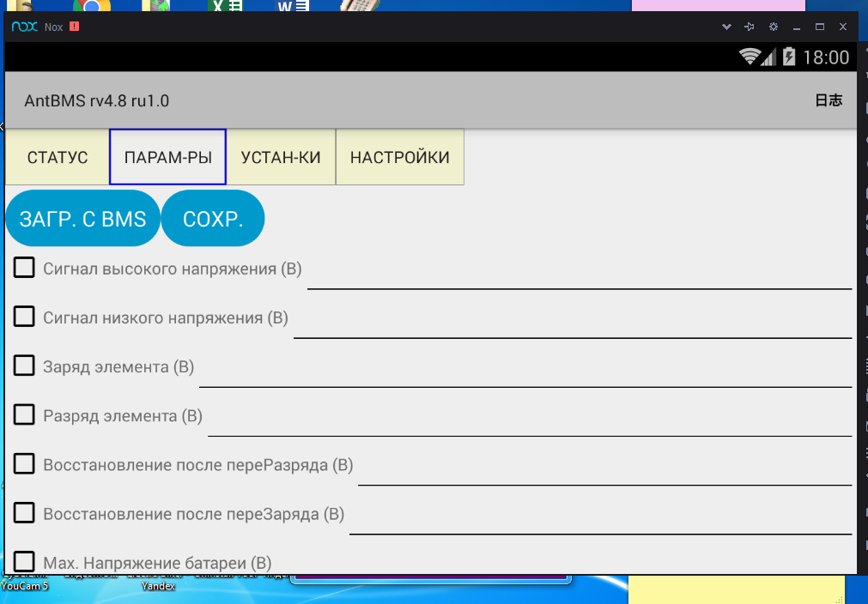
Task: Enable Сигнал высокого напряжения checkbox
Action: point(24,267)
